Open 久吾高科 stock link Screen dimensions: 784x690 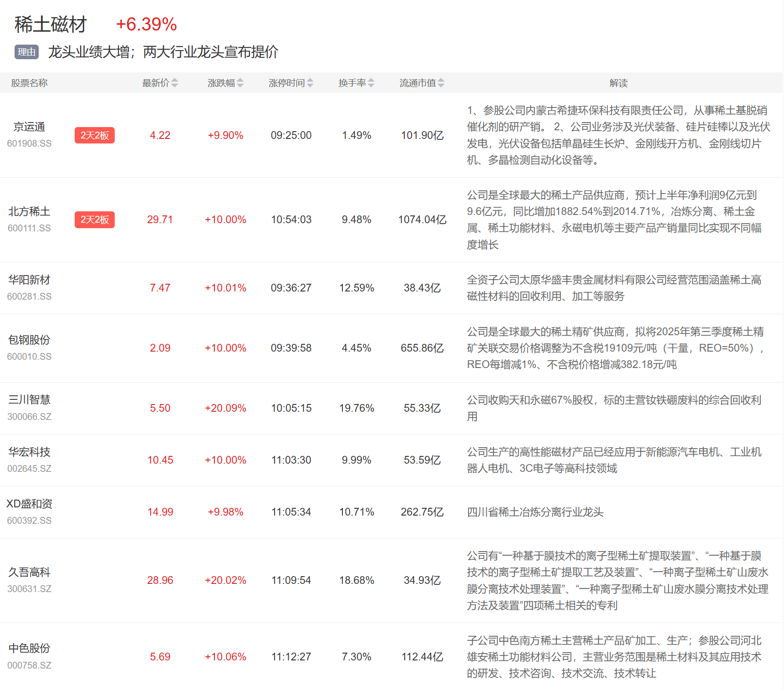pos(29,572)
